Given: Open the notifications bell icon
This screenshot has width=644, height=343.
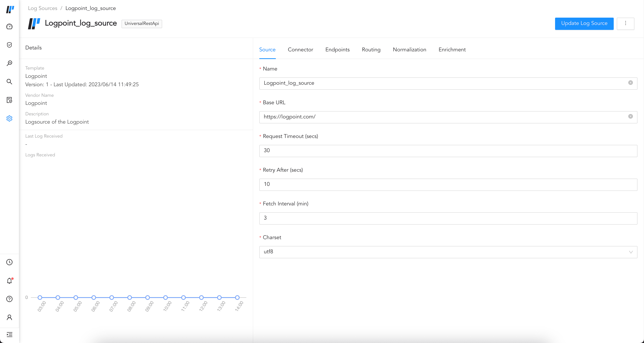Looking at the screenshot, I should [x=9, y=281].
